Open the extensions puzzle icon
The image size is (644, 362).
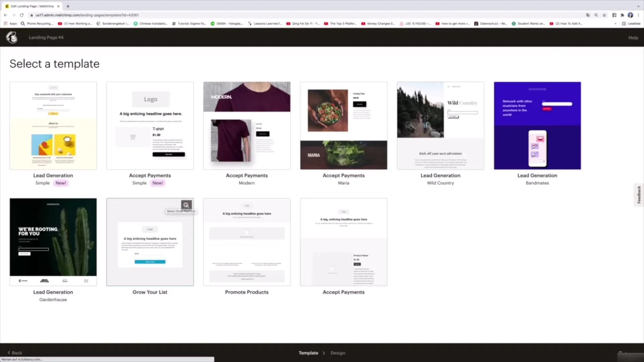[622, 15]
